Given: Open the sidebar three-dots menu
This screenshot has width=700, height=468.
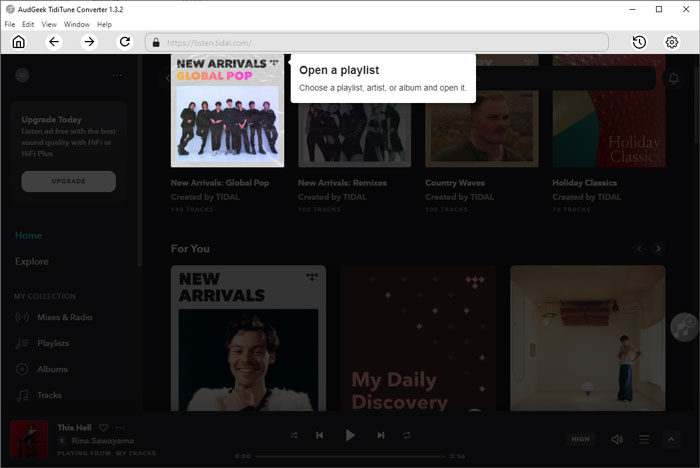Looking at the screenshot, I should click(x=117, y=75).
